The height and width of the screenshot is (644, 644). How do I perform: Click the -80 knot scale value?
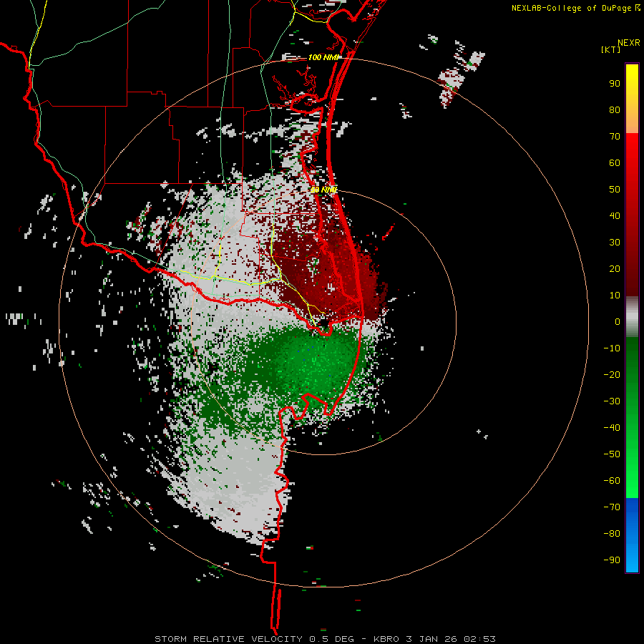[x=612, y=534]
